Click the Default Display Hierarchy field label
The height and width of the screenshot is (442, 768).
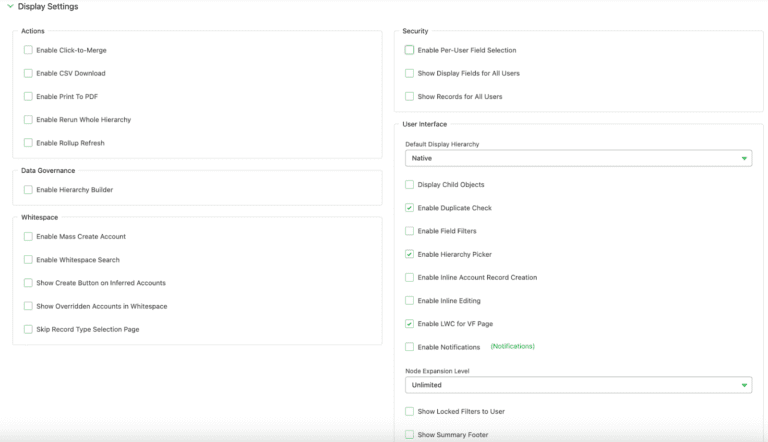click(442, 144)
